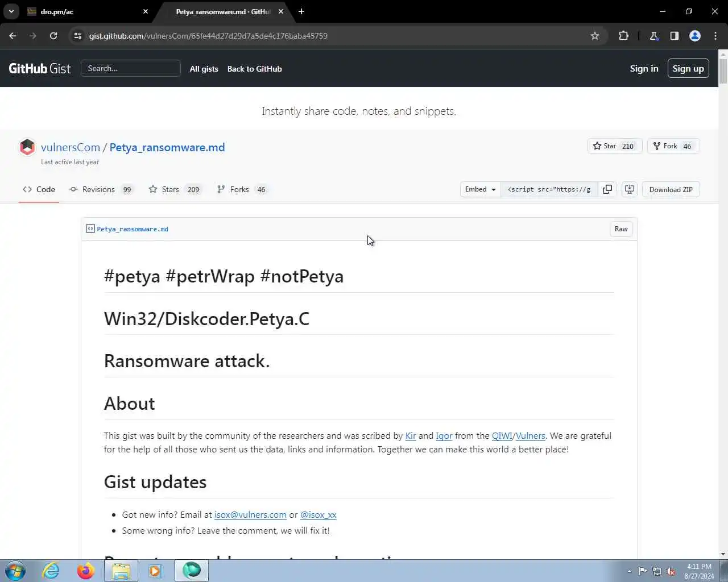
Task: Click the Win32/Diskcoder.Petya.C heading
Action: tap(206, 319)
